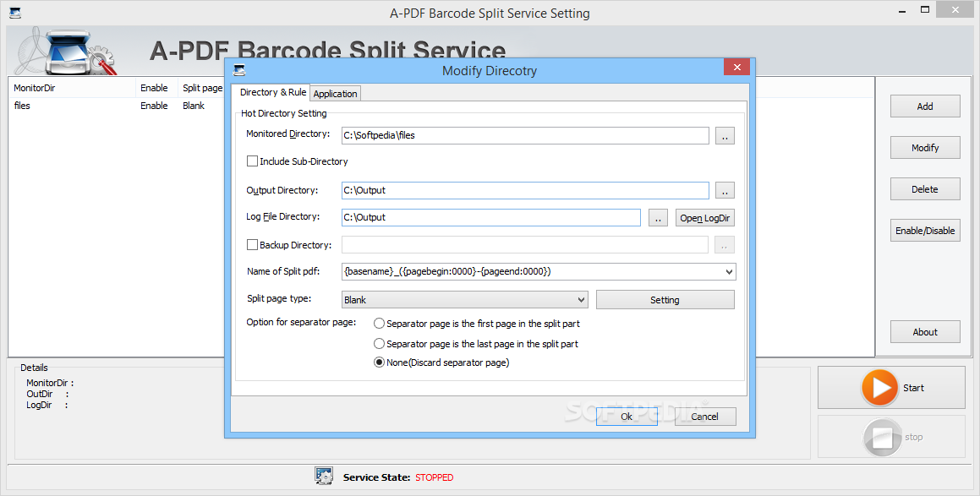The height and width of the screenshot is (496, 980).
Task: Click the A-PDF scanner logo
Action: tap(66, 52)
